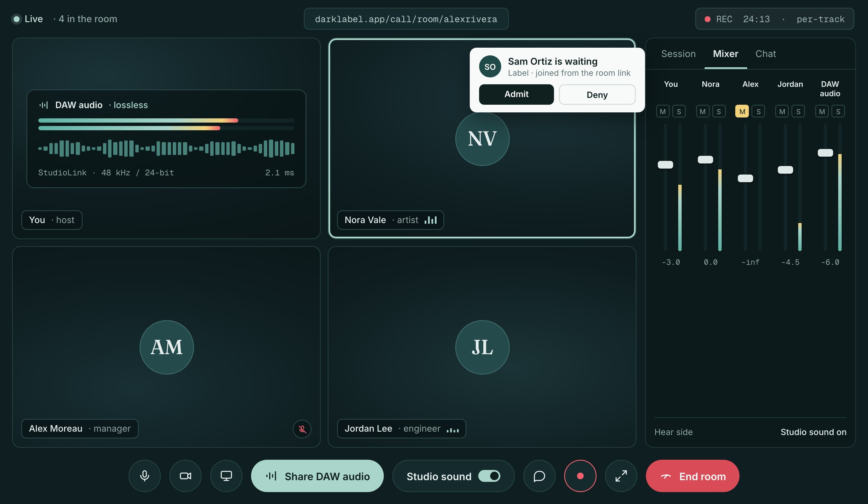Click Alex Moreau's muted microphone icon
Image resolution: width=868 pixels, height=504 pixels.
(x=302, y=429)
